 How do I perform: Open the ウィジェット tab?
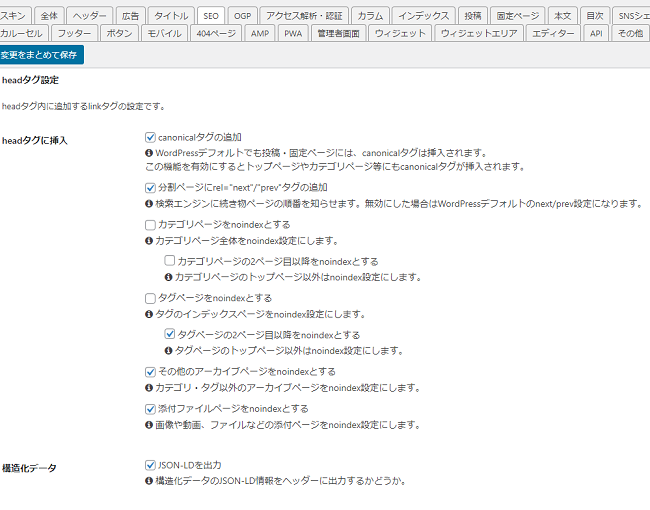point(400,33)
